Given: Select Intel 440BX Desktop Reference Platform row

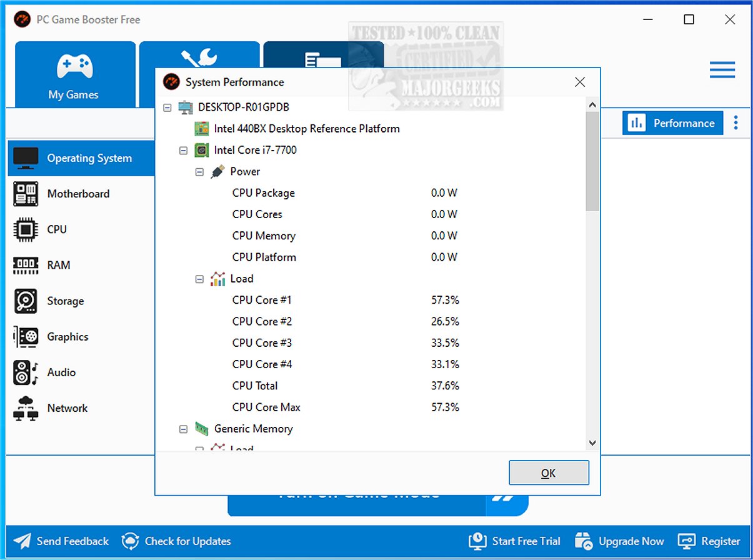Looking at the screenshot, I should (x=307, y=129).
